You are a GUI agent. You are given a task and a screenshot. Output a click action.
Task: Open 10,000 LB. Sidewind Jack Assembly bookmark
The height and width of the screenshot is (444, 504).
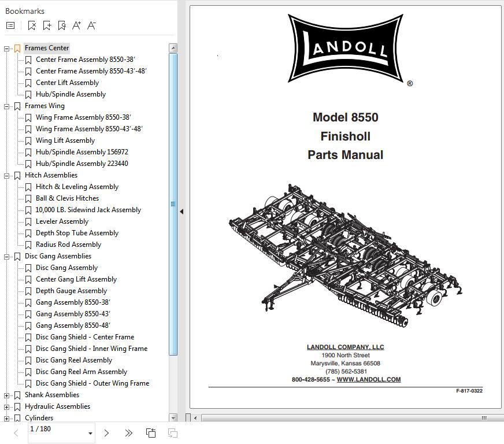(x=88, y=210)
